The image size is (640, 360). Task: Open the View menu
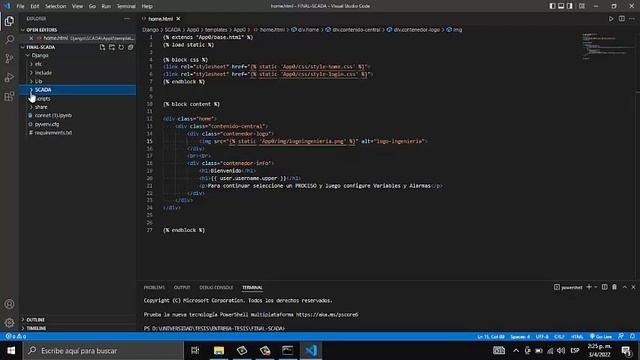pyautogui.click(x=77, y=6)
